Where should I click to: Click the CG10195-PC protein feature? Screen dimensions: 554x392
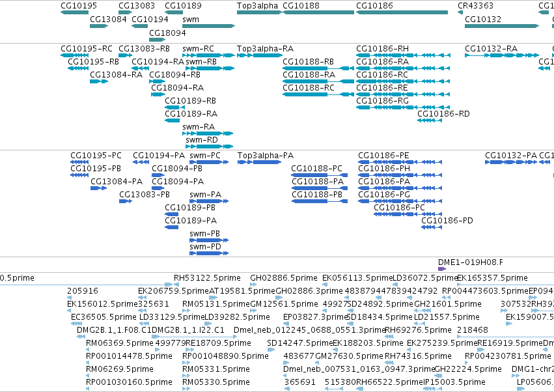pyautogui.click(x=79, y=162)
